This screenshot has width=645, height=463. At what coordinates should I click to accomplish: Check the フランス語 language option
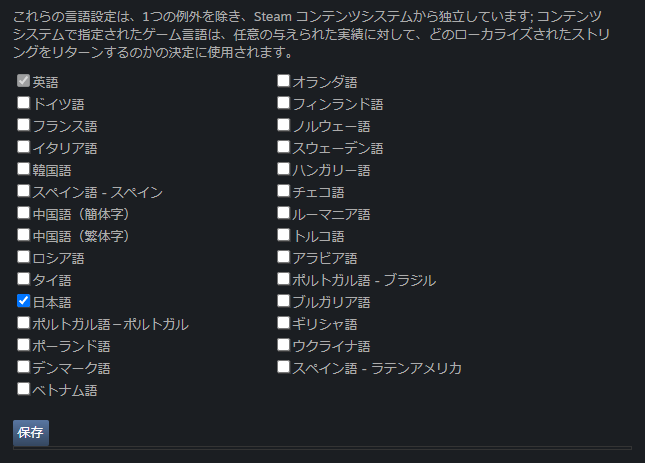click(x=23, y=124)
